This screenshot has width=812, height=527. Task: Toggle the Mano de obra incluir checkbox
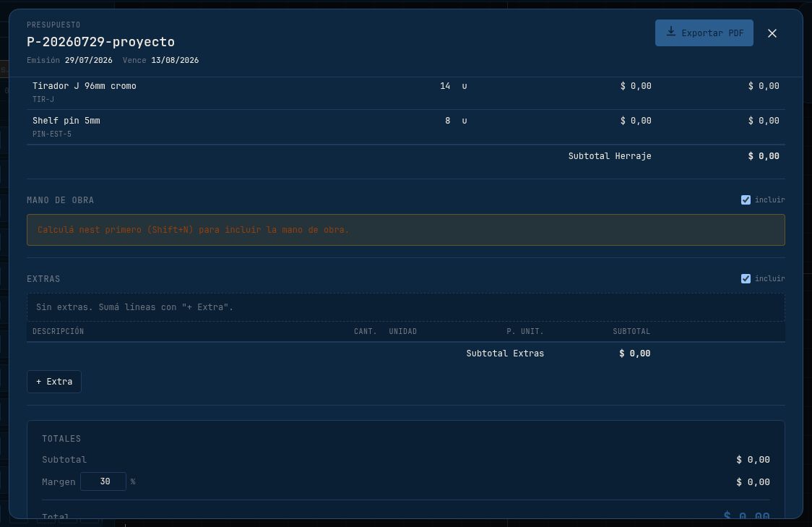click(x=746, y=200)
